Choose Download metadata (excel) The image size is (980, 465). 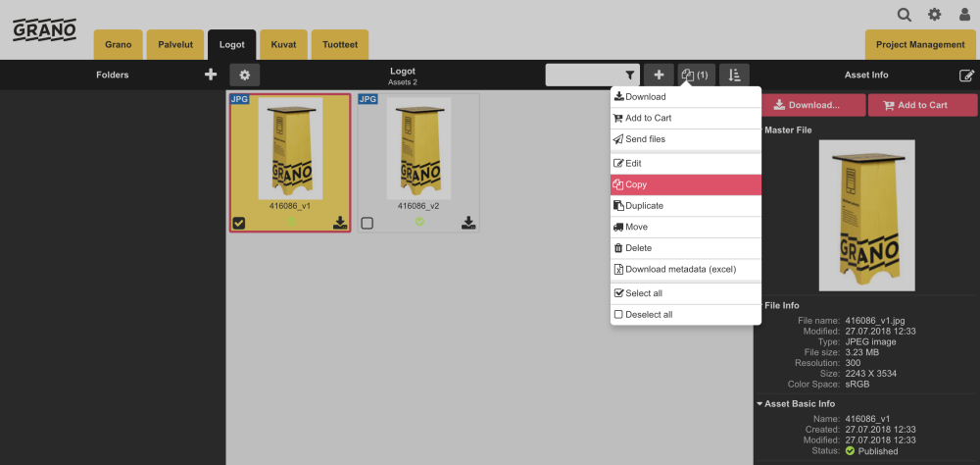[686, 270]
